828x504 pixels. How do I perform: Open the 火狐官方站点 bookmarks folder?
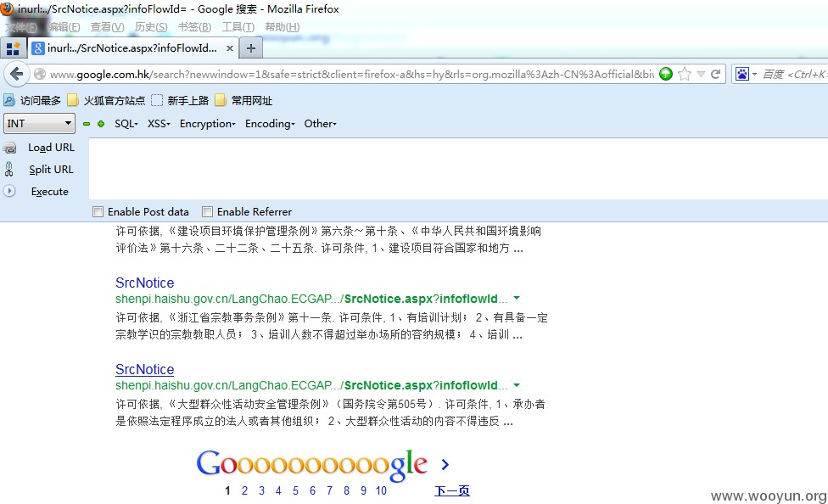pos(106,100)
